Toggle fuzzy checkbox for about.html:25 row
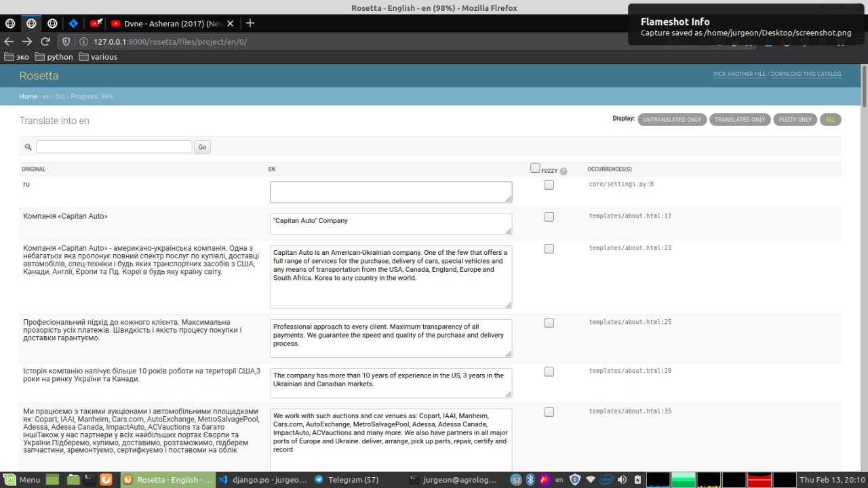Image resolution: width=868 pixels, height=488 pixels. [549, 323]
